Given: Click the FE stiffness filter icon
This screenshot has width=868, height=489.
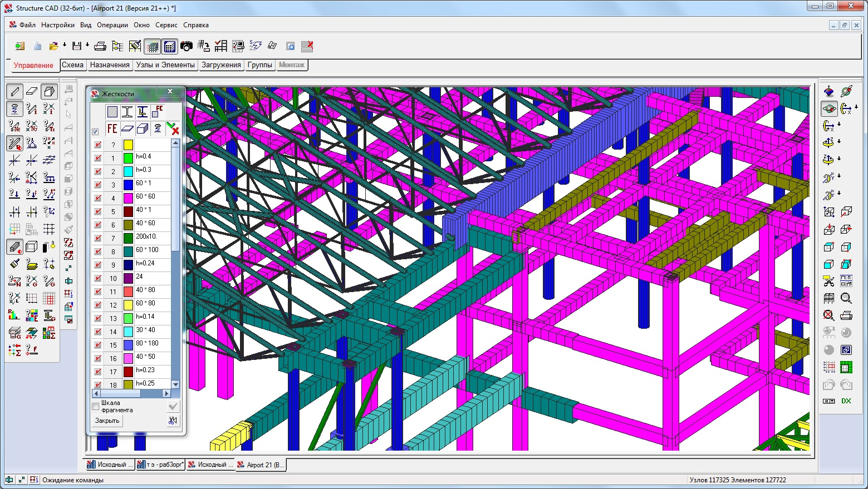Looking at the screenshot, I should point(112,129).
